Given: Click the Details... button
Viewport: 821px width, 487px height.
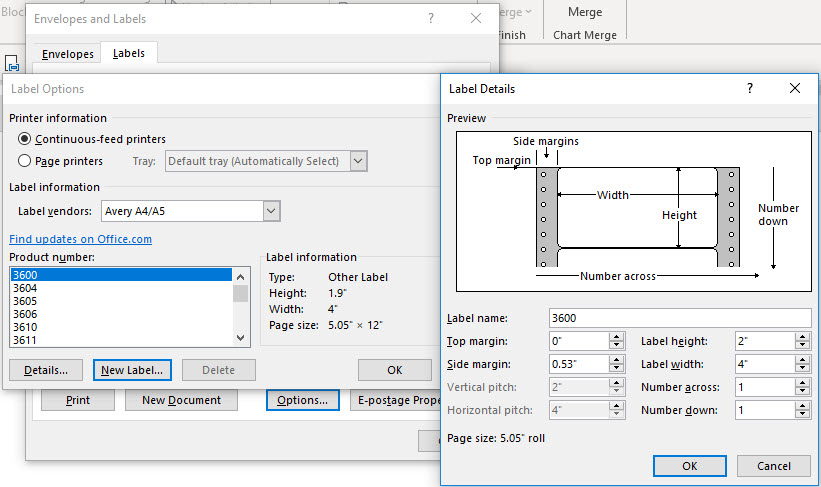Looking at the screenshot, I should point(46,370).
